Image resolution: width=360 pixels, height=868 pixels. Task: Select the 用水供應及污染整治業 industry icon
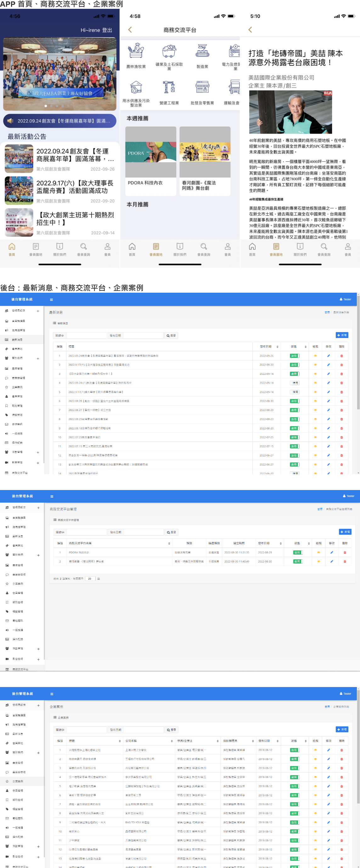[136, 87]
